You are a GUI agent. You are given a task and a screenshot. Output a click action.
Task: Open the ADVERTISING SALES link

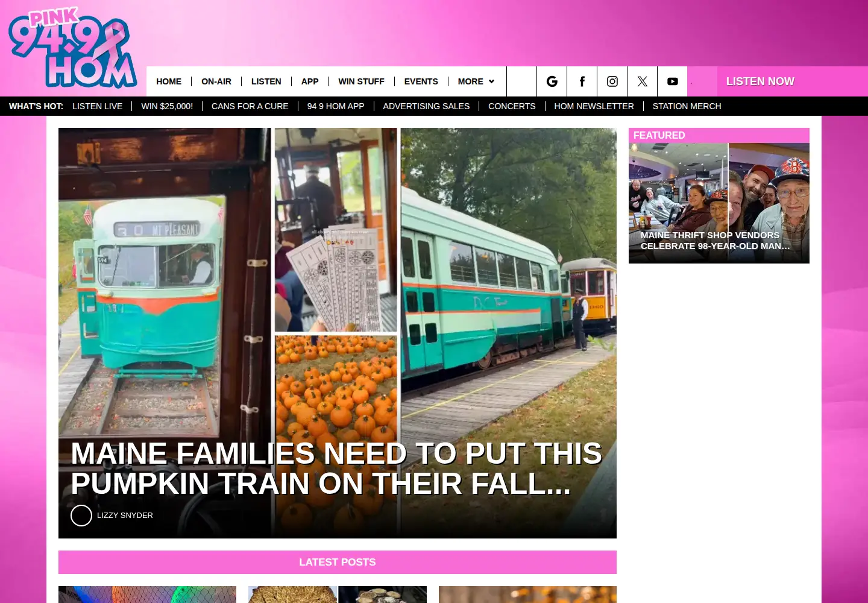point(426,106)
